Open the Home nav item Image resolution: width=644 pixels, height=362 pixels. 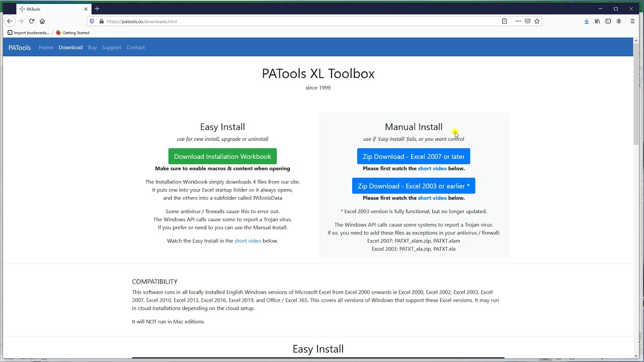(x=46, y=47)
